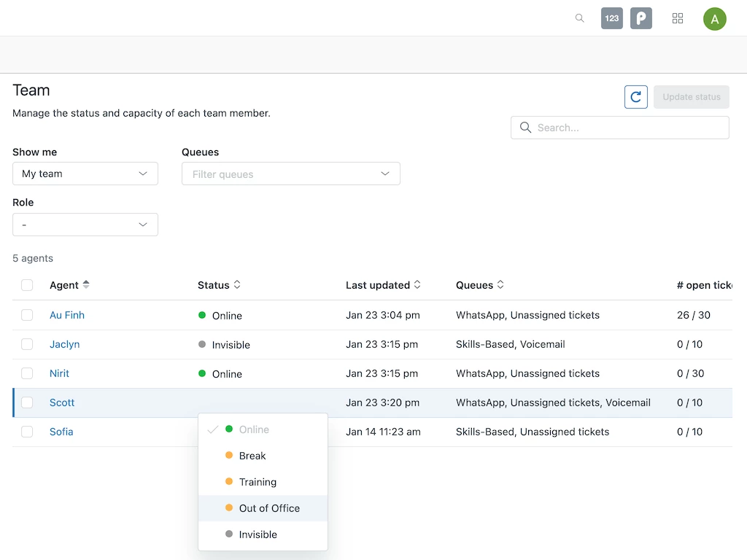The image size is (747, 560).
Task: Open the Role dropdown
Action: pyautogui.click(x=85, y=225)
